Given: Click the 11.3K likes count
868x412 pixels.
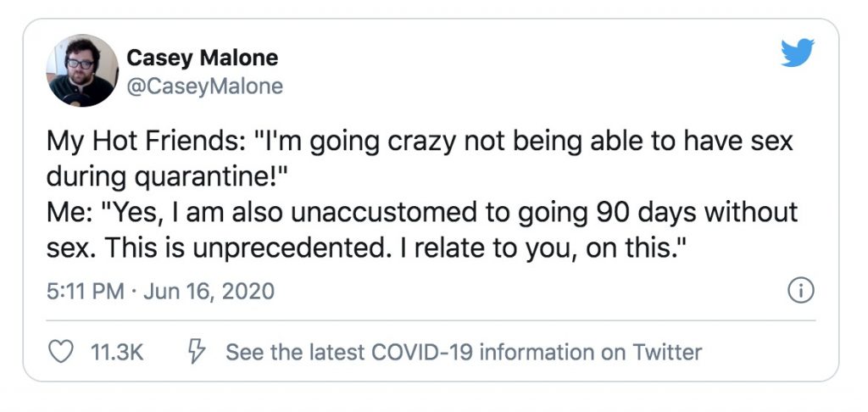Looking at the screenshot, I should point(116,352).
